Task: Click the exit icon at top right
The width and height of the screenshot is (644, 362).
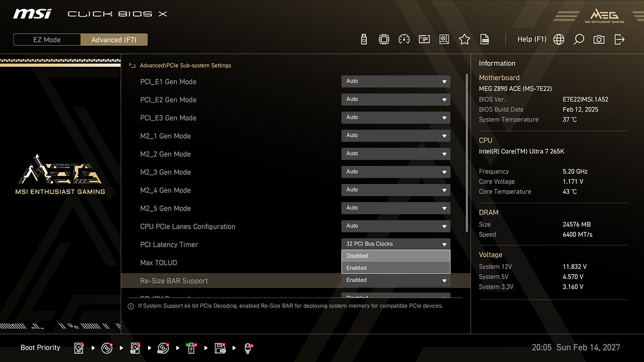Action: [619, 39]
